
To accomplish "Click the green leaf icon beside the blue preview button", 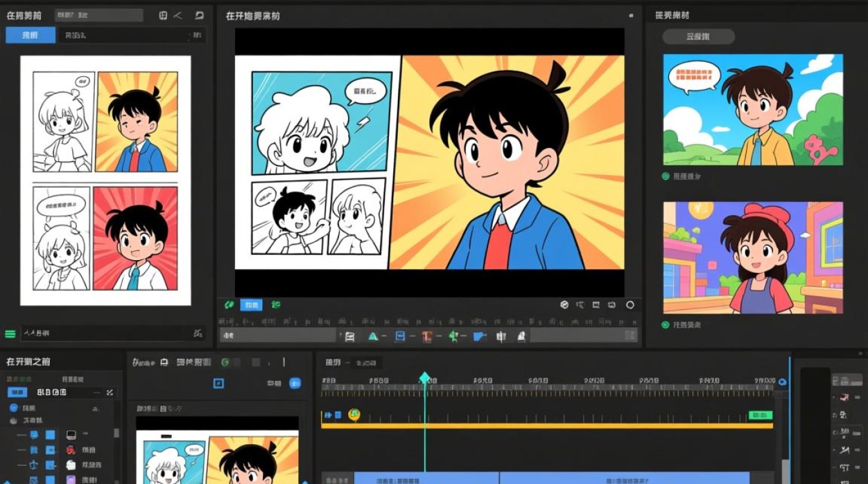I will pyautogui.click(x=276, y=305).
